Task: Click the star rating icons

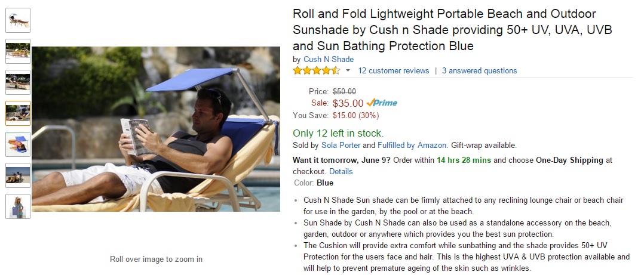Action: 316,70
